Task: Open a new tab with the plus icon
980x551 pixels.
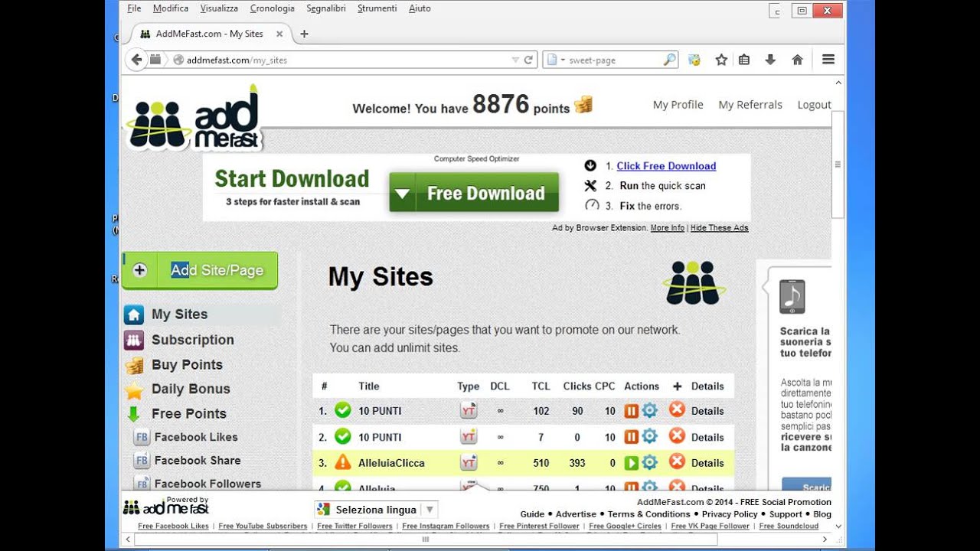Action: [304, 34]
